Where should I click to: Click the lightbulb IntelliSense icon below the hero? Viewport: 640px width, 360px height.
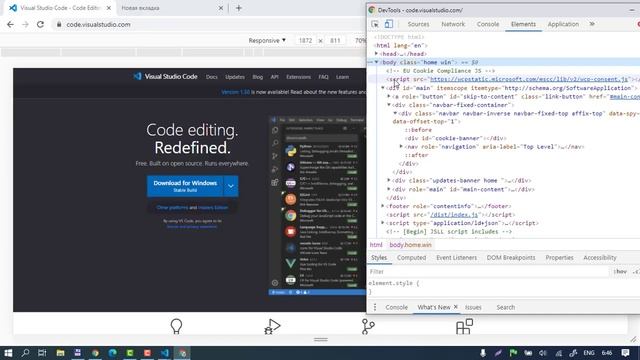click(176, 326)
